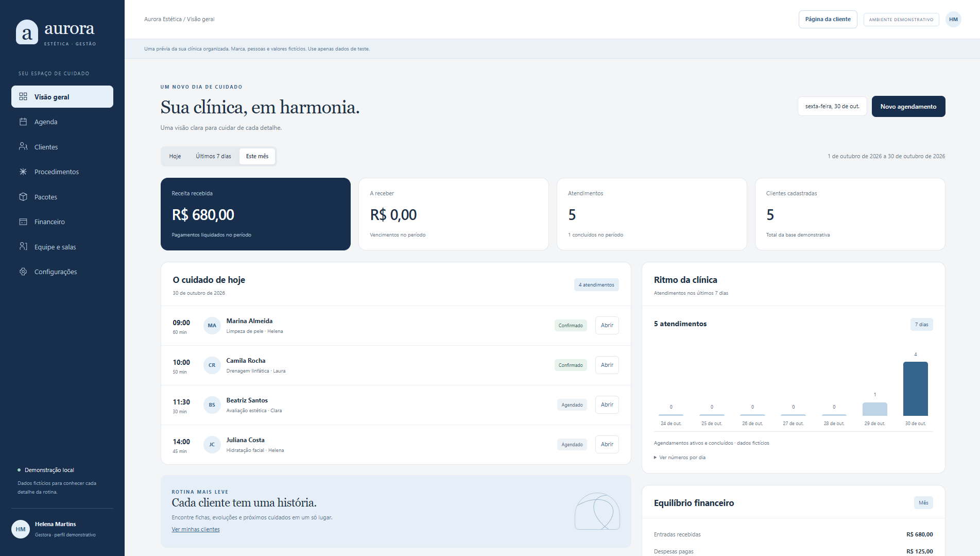
Task: Open the Agenda menu item
Action: 62,122
